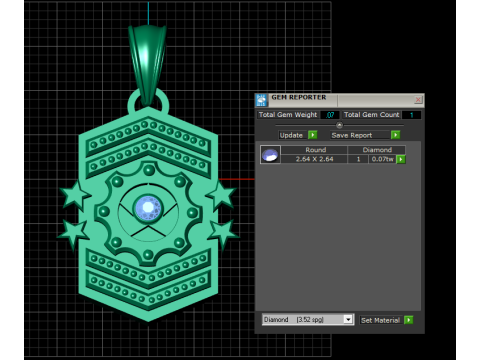Close the Gem Reporter panel
This screenshot has height=360, width=480.
pyautogui.click(x=418, y=99)
